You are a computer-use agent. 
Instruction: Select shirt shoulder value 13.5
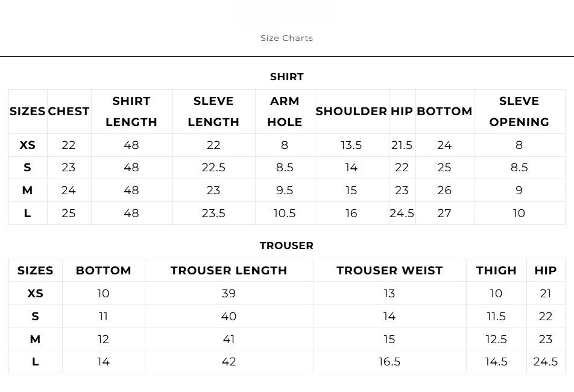tap(352, 145)
